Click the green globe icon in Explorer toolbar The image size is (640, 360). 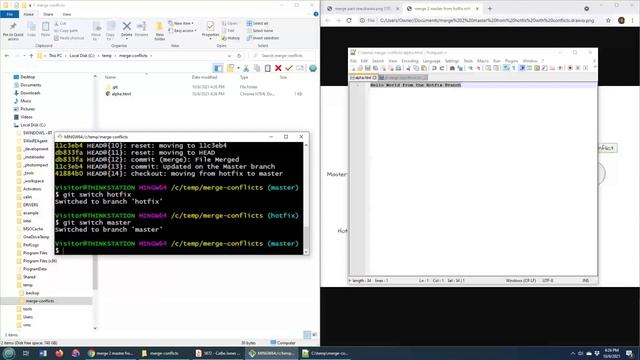tap(313, 68)
